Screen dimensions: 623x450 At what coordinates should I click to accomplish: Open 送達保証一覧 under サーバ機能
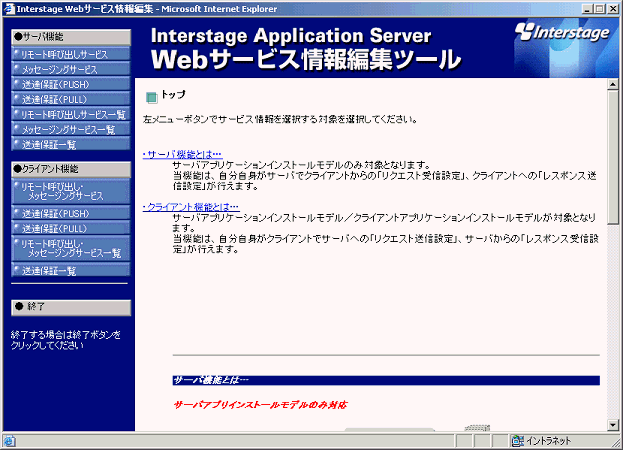(71, 144)
